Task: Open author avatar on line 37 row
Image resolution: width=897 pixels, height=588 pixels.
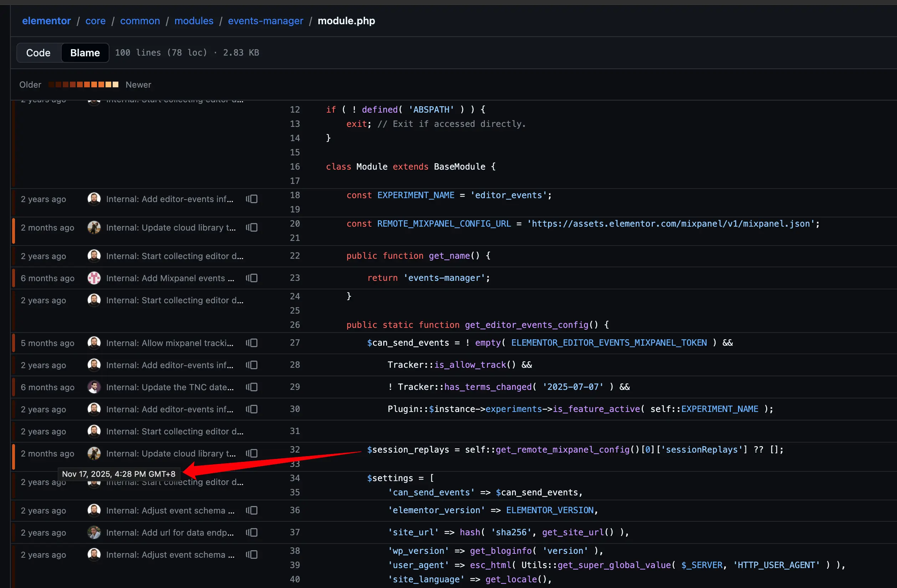Action: click(94, 532)
